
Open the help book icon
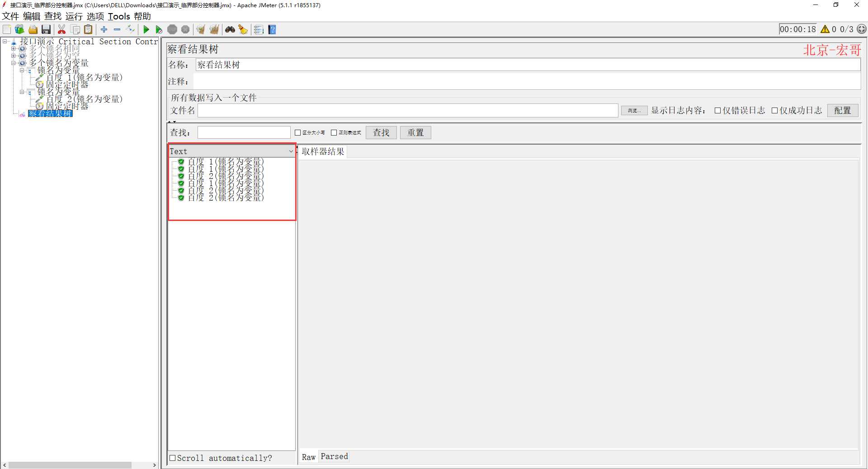tap(272, 29)
